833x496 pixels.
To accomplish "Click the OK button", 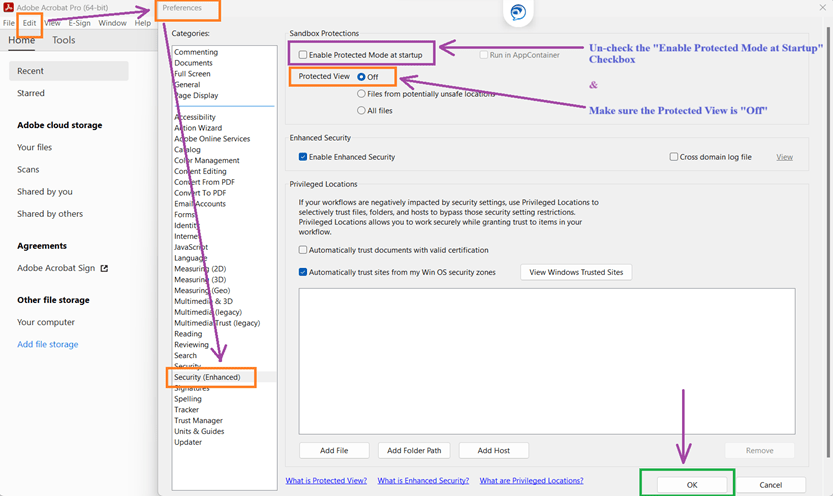I will coord(692,485).
